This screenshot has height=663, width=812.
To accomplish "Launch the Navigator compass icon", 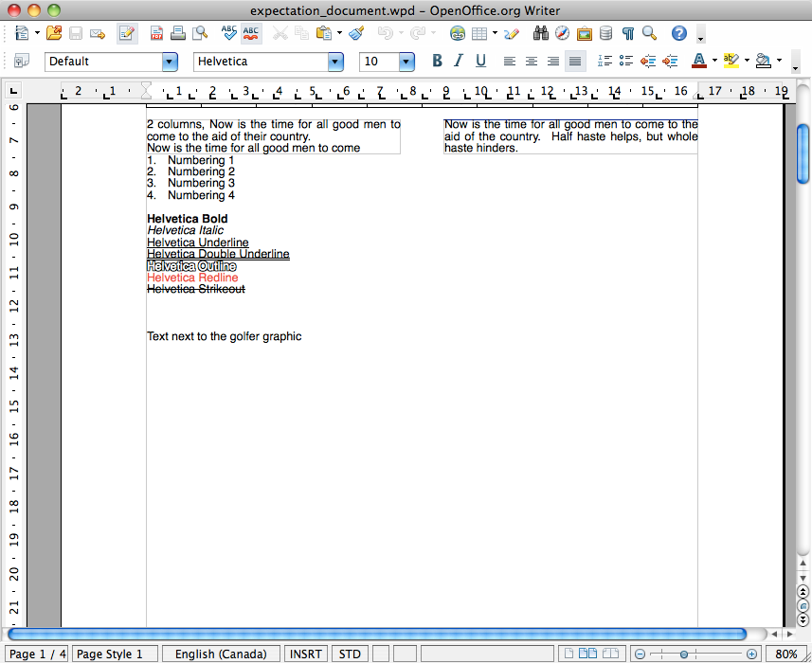I will tap(563, 34).
